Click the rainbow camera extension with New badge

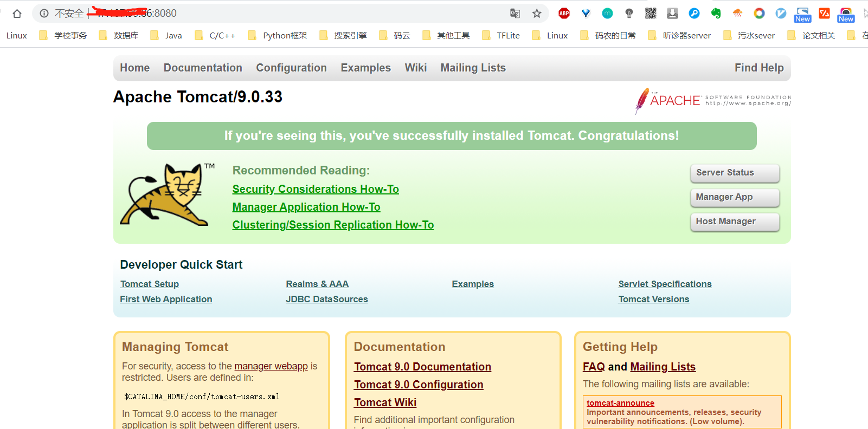pyautogui.click(x=846, y=15)
